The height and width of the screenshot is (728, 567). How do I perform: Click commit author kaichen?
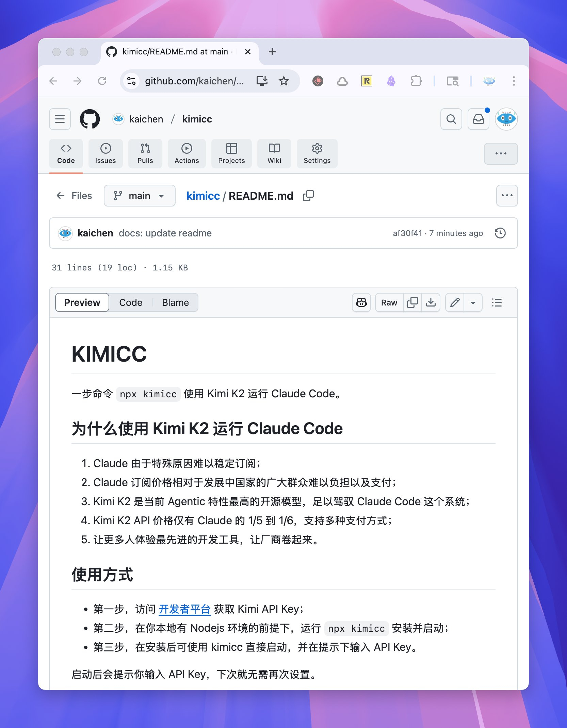tap(95, 233)
